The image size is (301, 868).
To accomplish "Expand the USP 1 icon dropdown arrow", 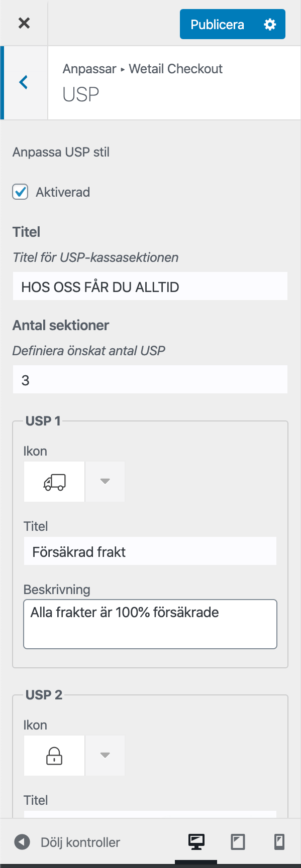I will pyautogui.click(x=105, y=482).
